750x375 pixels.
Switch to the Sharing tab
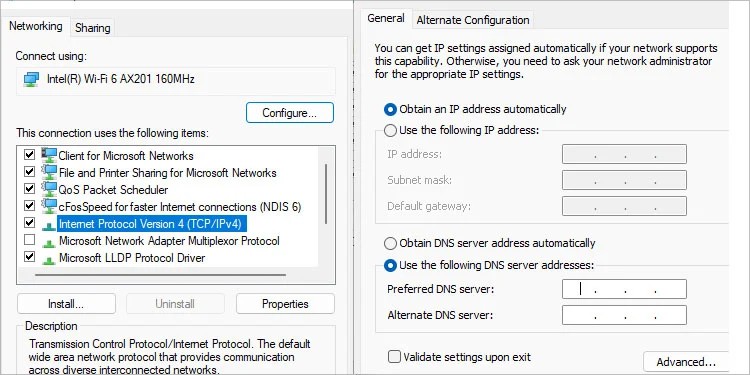(93, 28)
